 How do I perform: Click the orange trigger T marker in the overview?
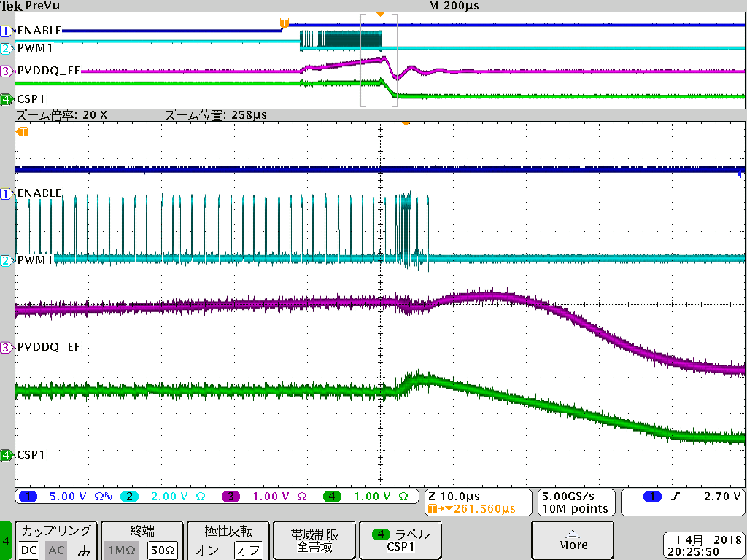(x=284, y=23)
